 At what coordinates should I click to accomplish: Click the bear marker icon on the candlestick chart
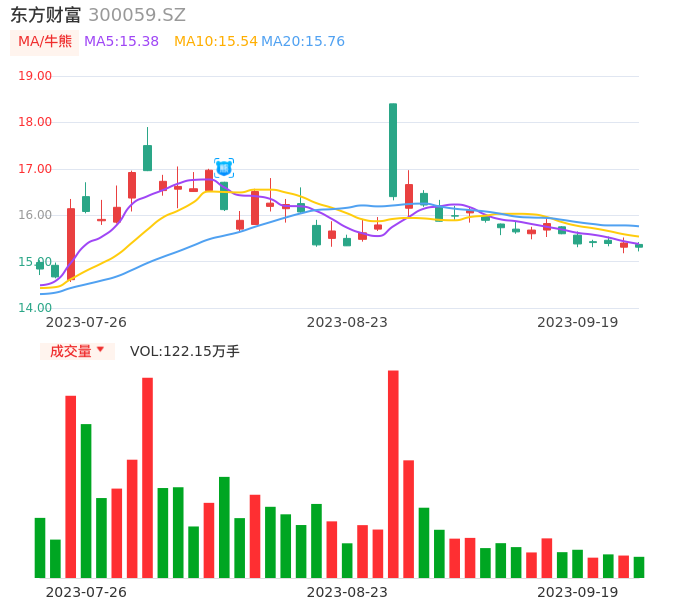pos(224,168)
